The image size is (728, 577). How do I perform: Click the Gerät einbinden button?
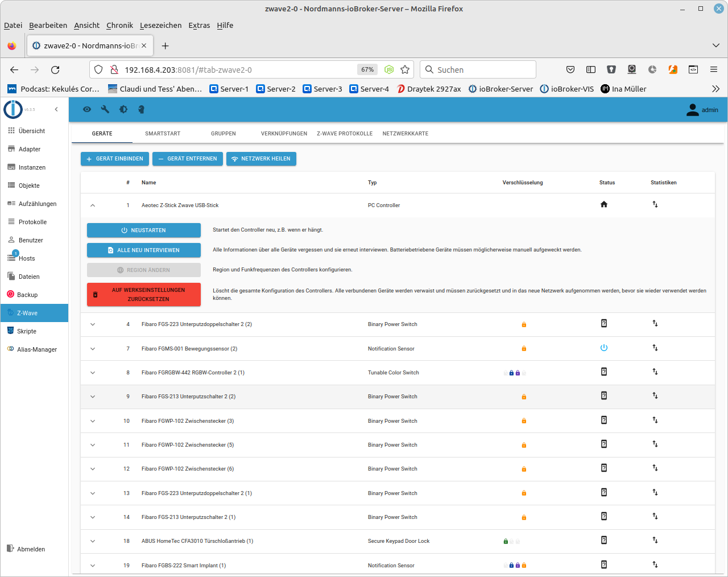click(x=115, y=159)
